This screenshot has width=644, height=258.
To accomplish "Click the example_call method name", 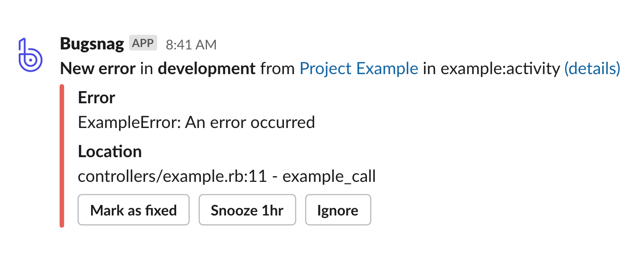I will point(329,177).
